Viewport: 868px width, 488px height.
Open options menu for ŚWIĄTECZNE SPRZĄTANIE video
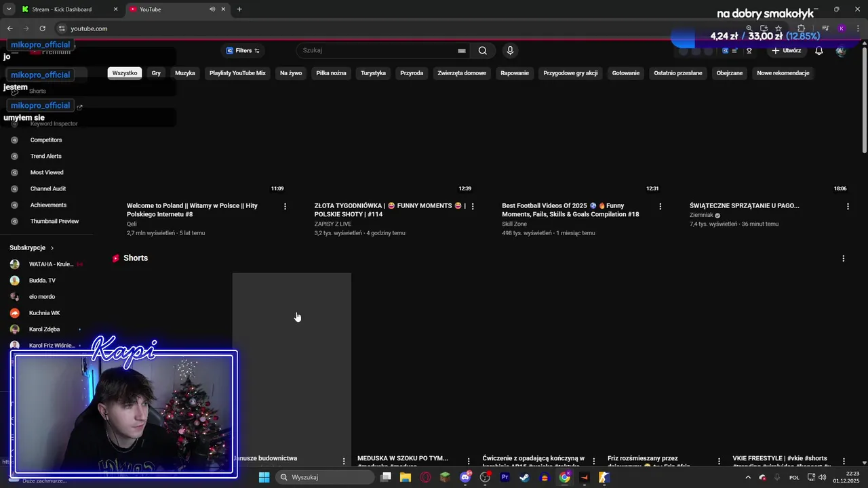(848, 206)
